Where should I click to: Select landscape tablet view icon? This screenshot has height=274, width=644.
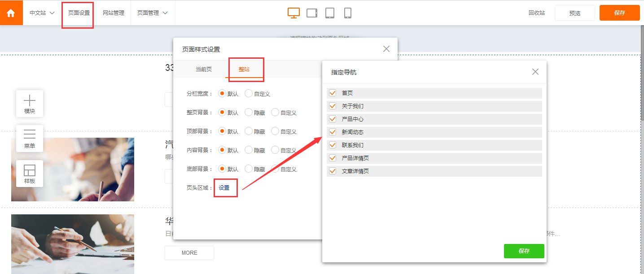tap(312, 13)
